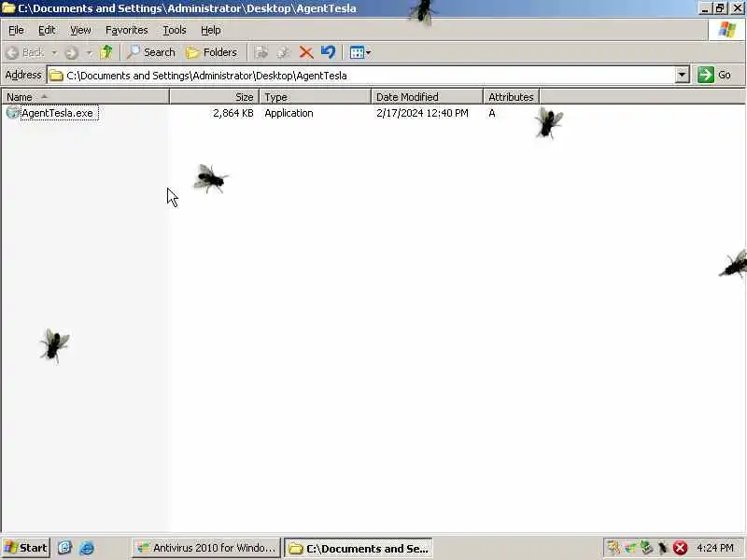Open the Help menu
This screenshot has width=747, height=560.
(211, 30)
